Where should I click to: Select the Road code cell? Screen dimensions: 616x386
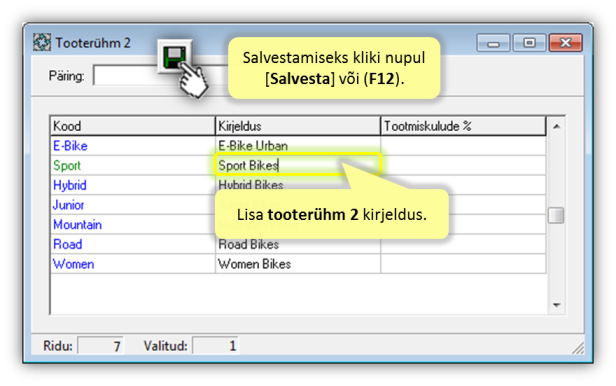[133, 244]
